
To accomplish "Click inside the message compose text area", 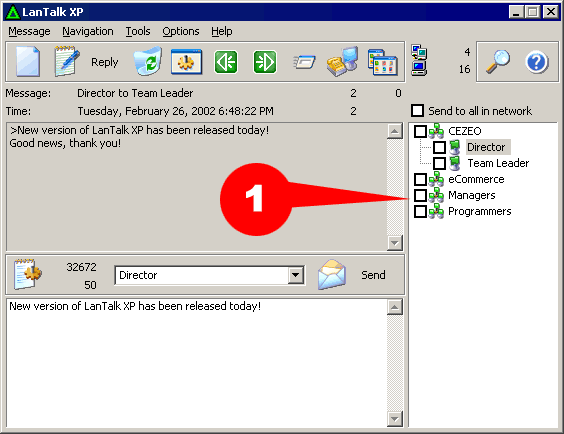I will (196, 362).
